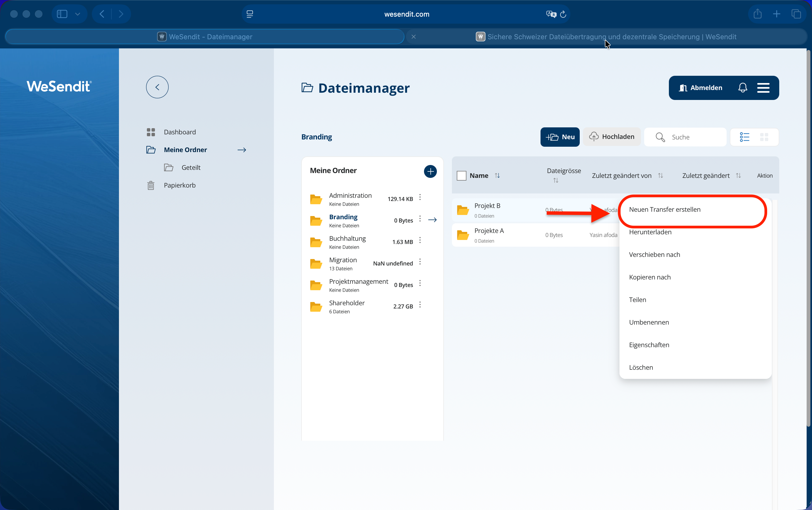The height and width of the screenshot is (510, 812).
Task: Click the circular back arrow button
Action: [x=157, y=87]
